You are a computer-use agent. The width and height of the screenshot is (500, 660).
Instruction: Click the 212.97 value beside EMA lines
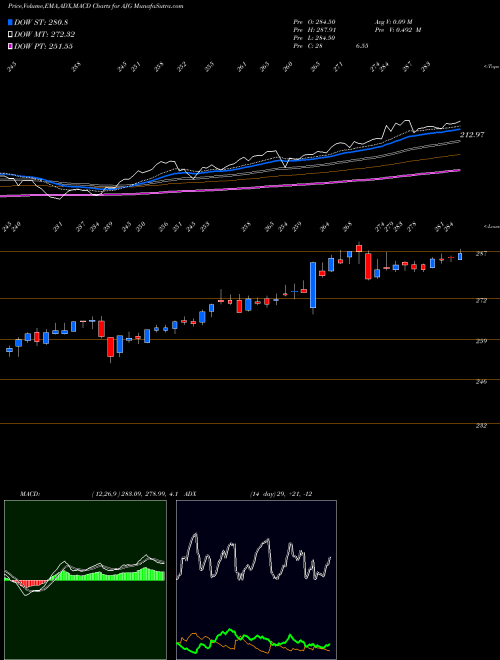(x=472, y=135)
